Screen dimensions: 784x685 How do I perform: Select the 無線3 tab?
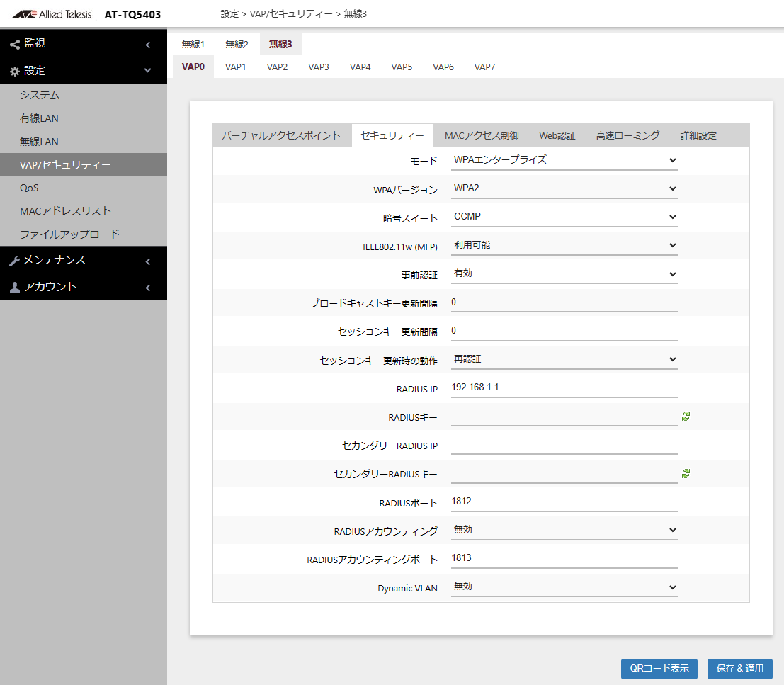click(280, 44)
